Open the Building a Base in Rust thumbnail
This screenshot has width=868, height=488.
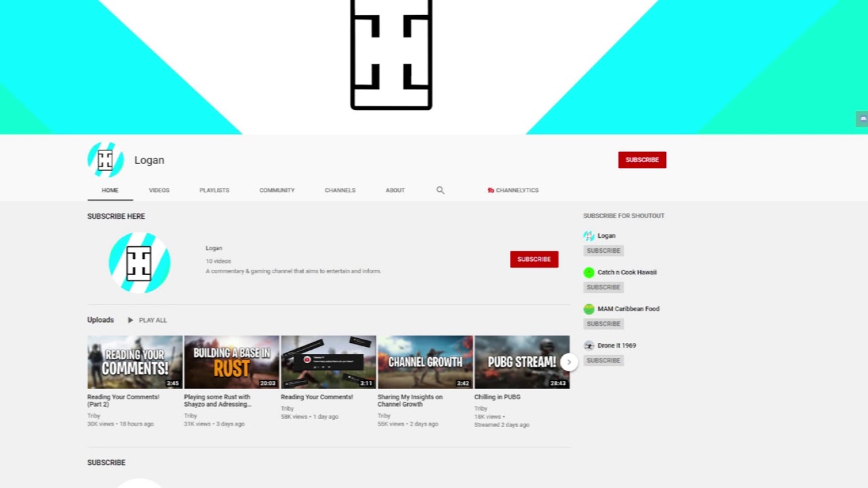coord(231,362)
